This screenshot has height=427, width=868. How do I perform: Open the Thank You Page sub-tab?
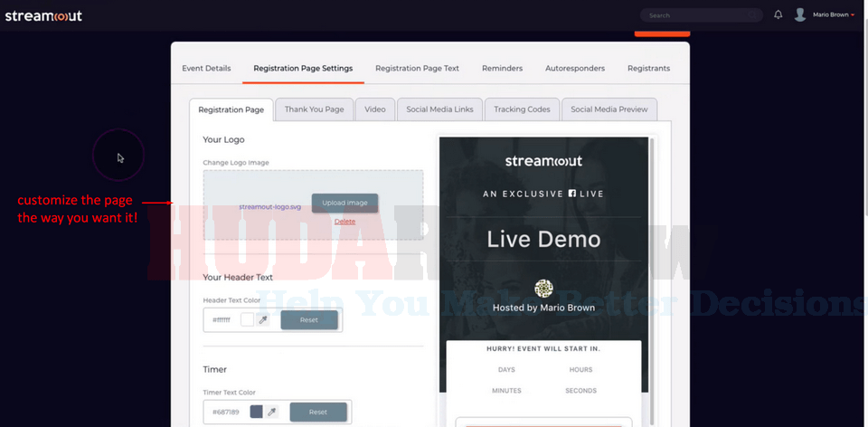pos(315,109)
